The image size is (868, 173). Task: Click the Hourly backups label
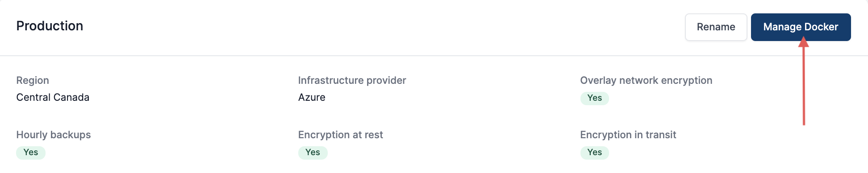pos(54,135)
